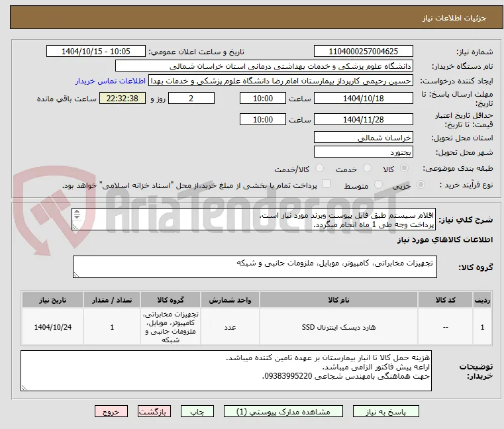Image resolution: width=504 pixels, height=429 pixels.
Task: Click the need date cell 1404/10/24
Action: [x=53, y=327]
